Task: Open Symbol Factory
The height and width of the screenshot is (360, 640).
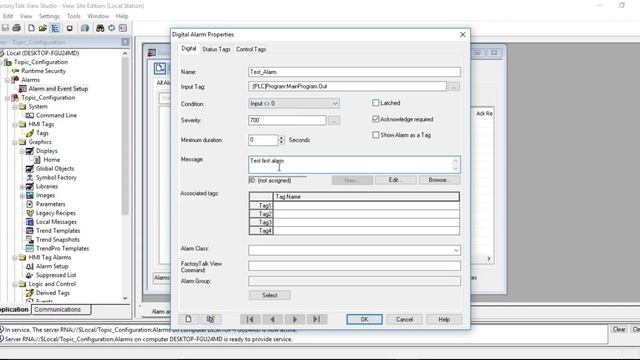Action: (x=56, y=178)
